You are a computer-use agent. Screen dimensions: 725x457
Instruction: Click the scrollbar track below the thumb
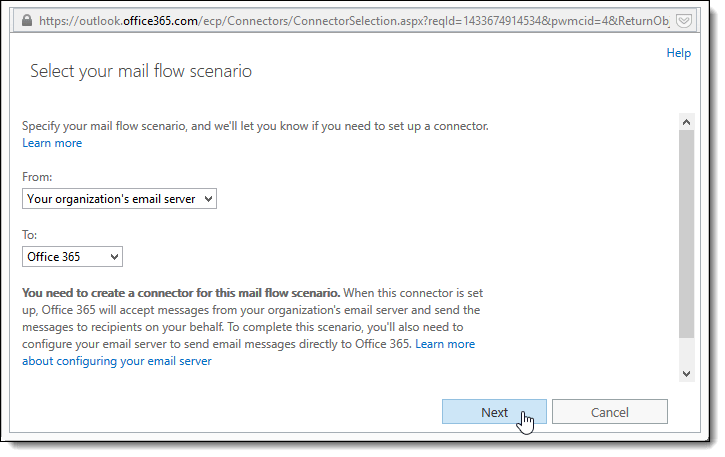pos(686,350)
